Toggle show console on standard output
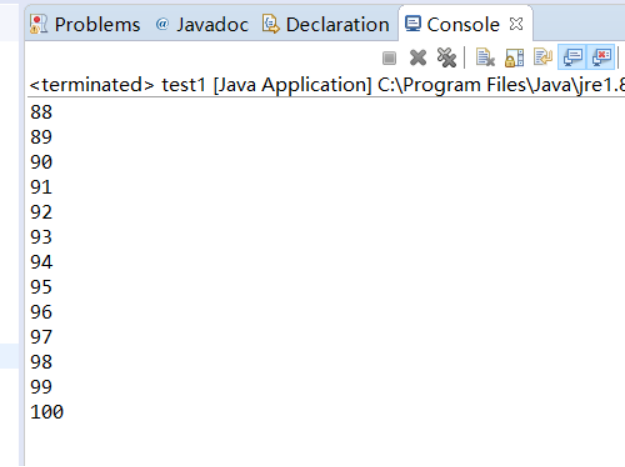 click(573, 59)
